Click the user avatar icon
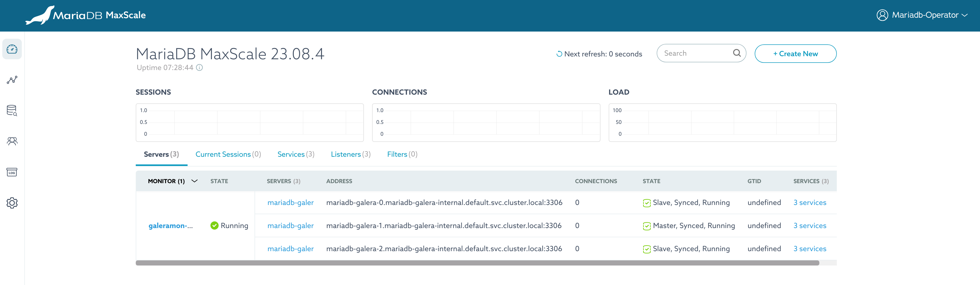Screen dimensions: 980x285 click(882, 15)
